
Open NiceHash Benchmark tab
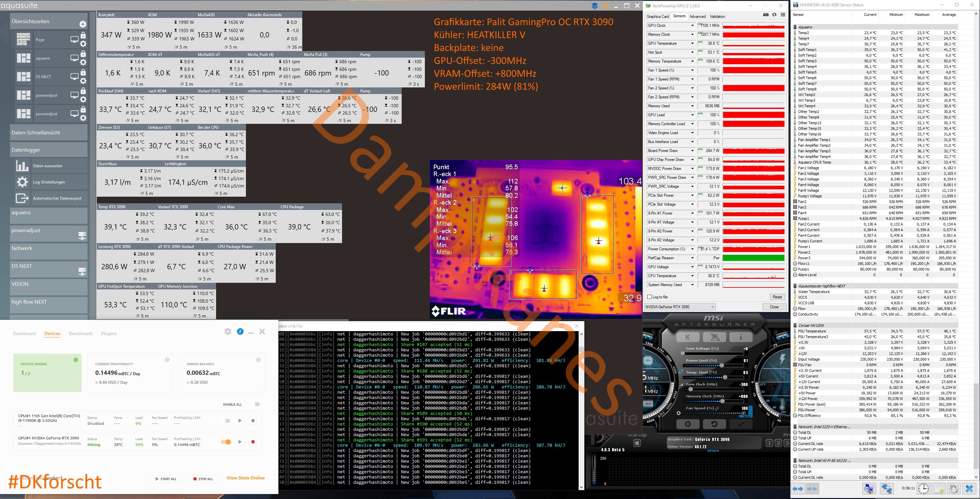pyautogui.click(x=81, y=333)
